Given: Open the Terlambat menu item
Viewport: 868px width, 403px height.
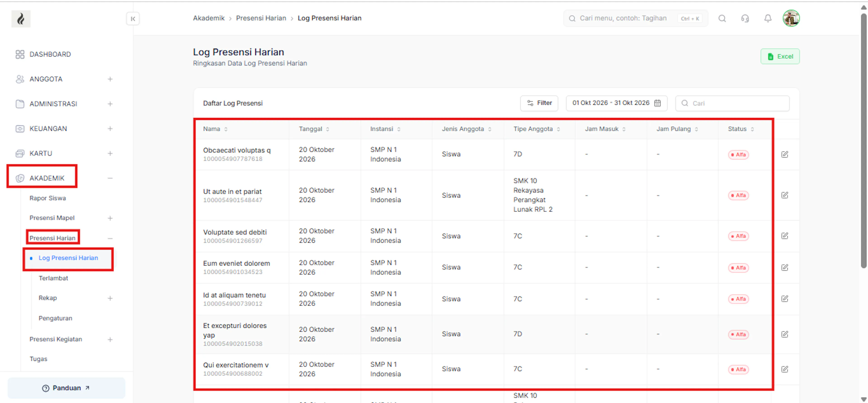Looking at the screenshot, I should click(53, 278).
